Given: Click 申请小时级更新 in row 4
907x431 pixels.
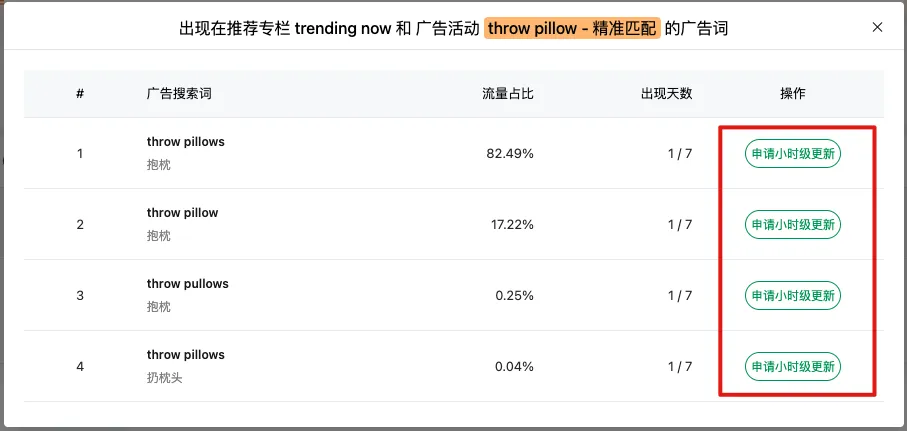Looking at the screenshot, I should pyautogui.click(x=792, y=366).
